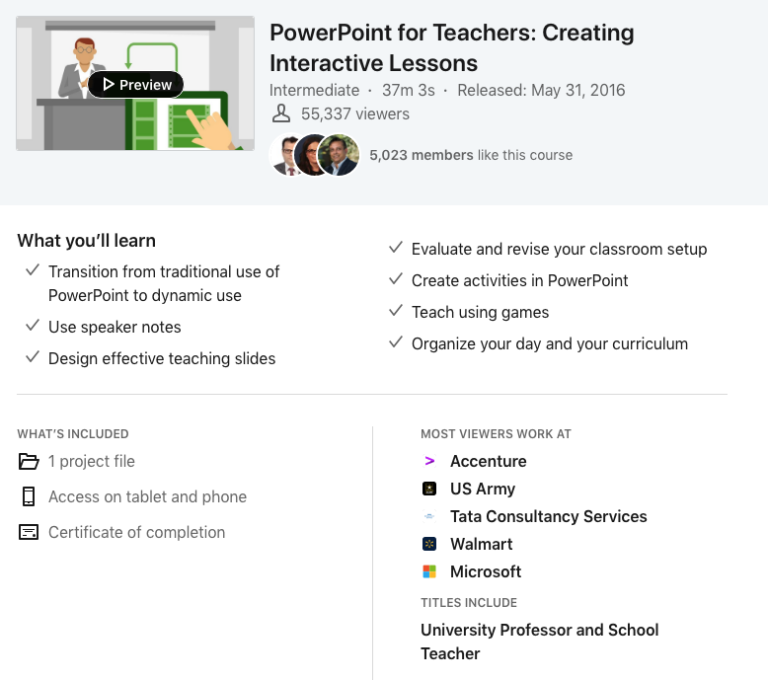Click checkmark beside Use speaker notes
Image resolution: width=768 pixels, height=680 pixels.
32,326
